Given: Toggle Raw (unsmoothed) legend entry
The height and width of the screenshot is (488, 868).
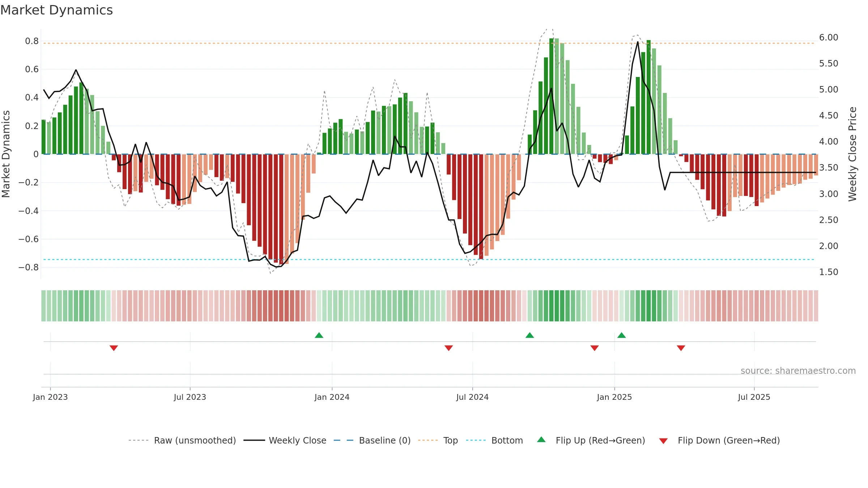Looking at the screenshot, I should click(182, 440).
